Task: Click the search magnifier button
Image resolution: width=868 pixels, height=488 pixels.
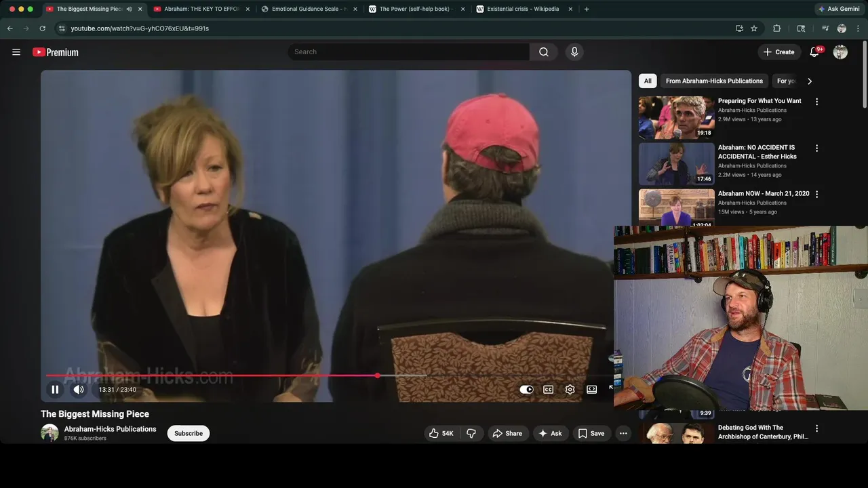Action: point(544,52)
